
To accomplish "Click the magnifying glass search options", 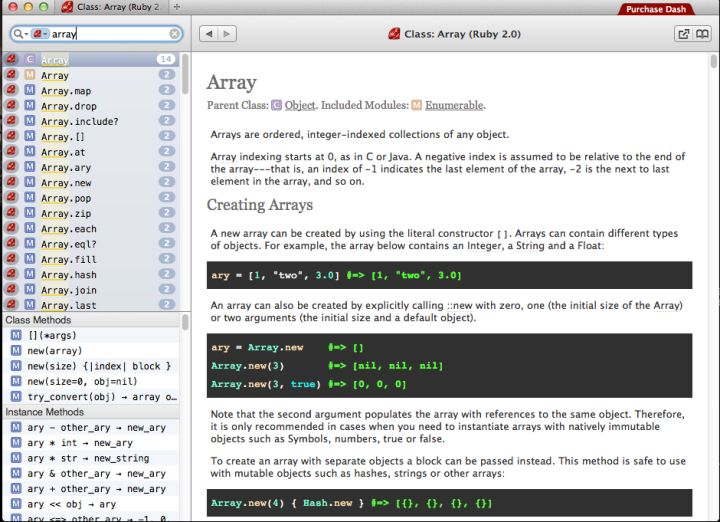I will 20,34.
